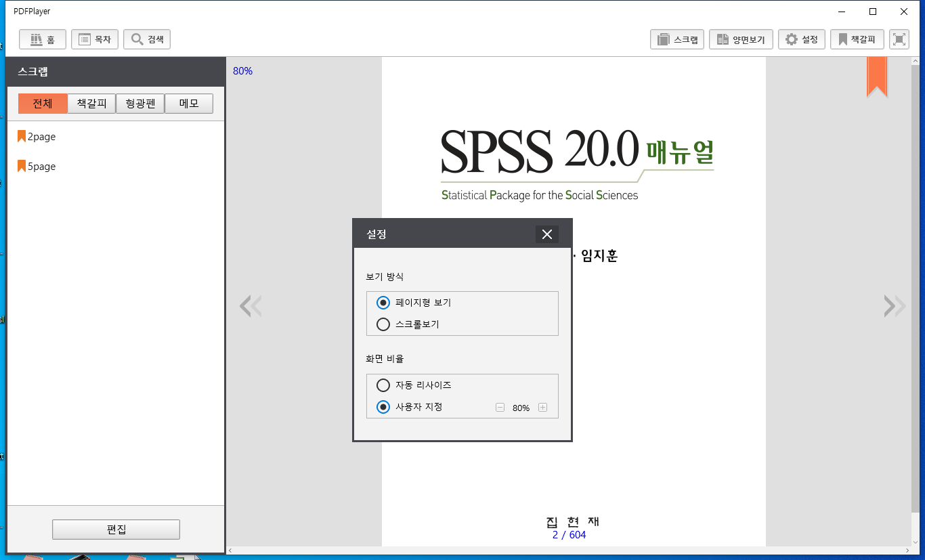Open the 검색 search tool
The width and height of the screenshot is (925, 560).
click(147, 39)
